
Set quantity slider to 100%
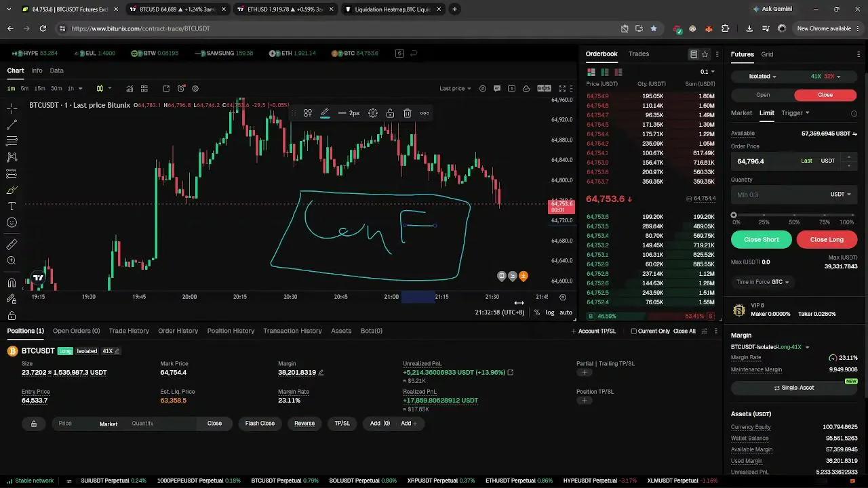(x=853, y=215)
